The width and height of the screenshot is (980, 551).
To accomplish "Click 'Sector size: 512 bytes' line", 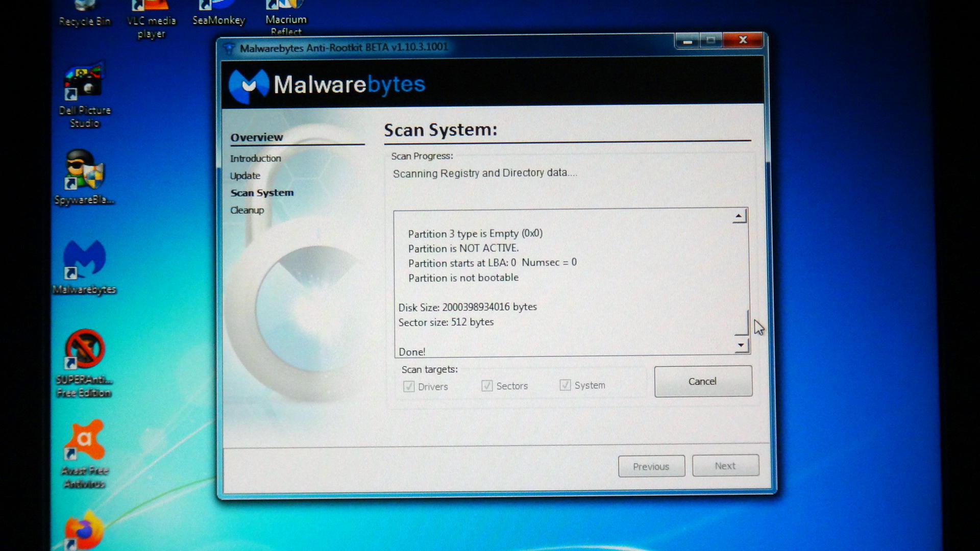I will tap(446, 322).
